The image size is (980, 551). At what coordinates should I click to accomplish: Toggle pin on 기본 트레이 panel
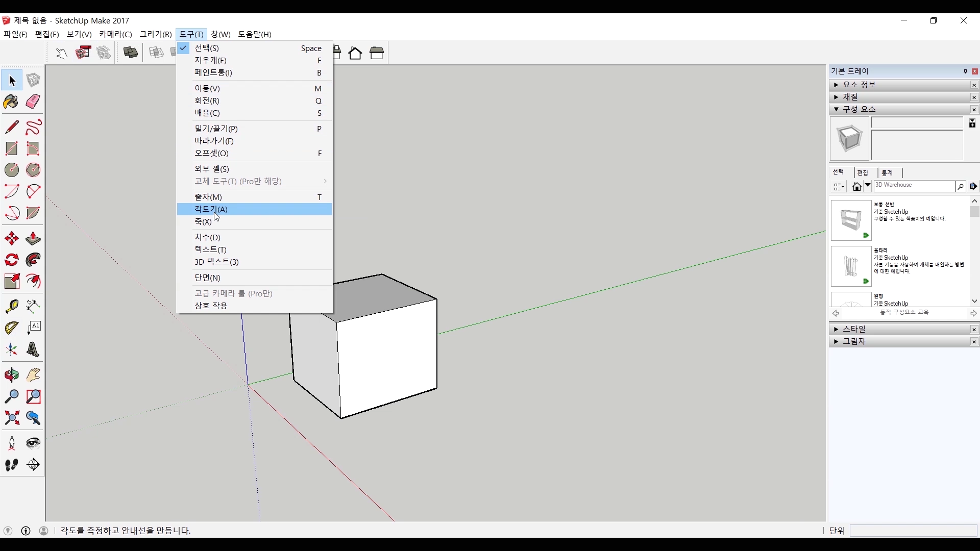point(965,71)
